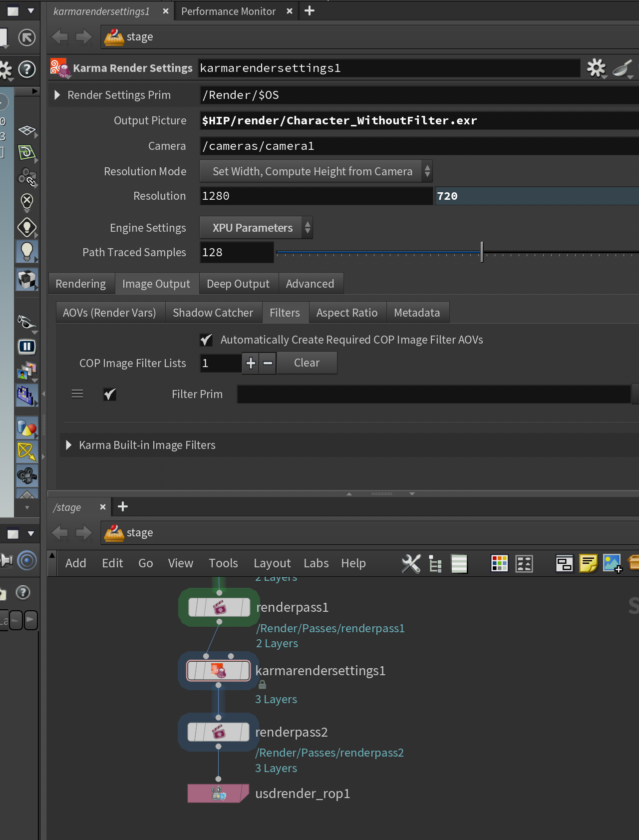
Task: Select the Shadow Catcher subtab
Action: tap(213, 313)
